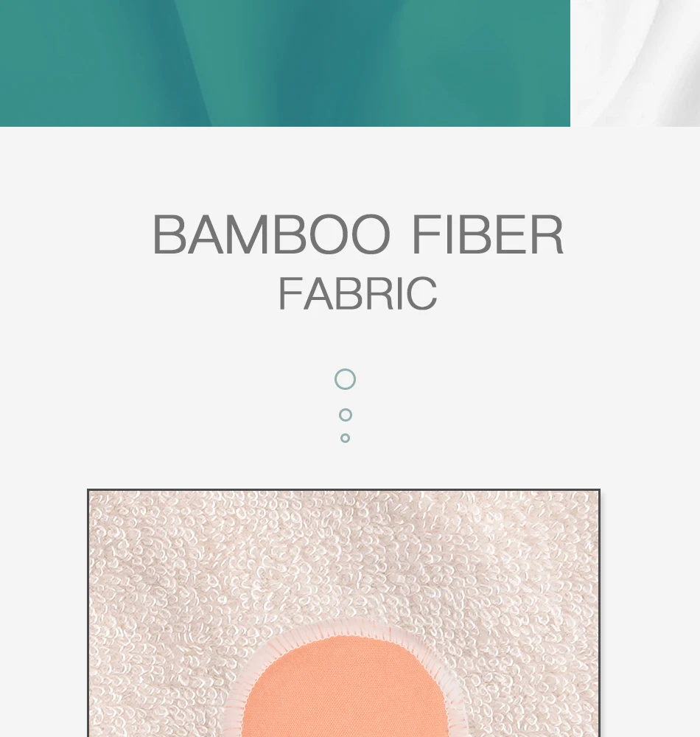Click the dark frame border of towel photo

pos(343,490)
